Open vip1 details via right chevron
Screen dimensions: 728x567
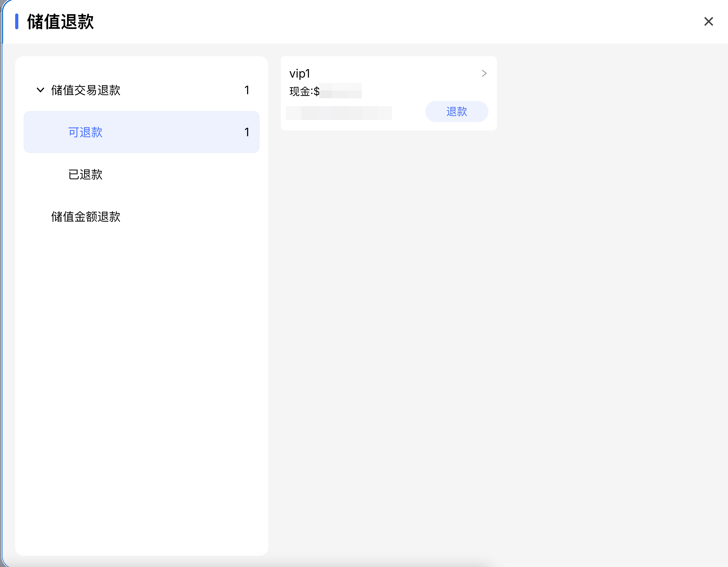coord(484,73)
